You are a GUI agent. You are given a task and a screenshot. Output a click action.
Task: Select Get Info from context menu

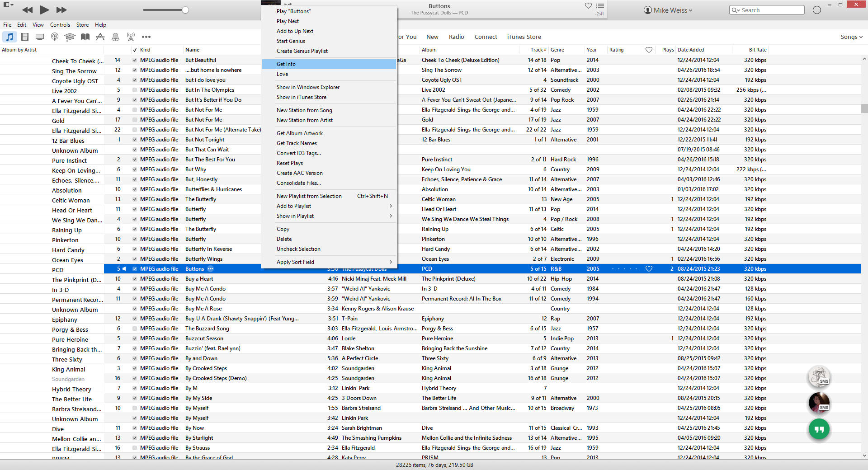[329, 64]
